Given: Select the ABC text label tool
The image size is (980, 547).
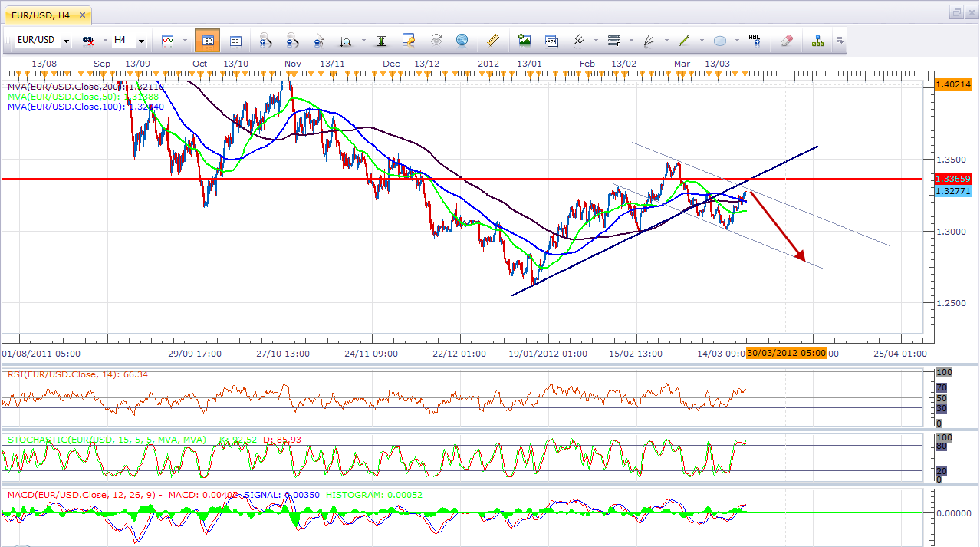Looking at the screenshot, I should [x=755, y=40].
